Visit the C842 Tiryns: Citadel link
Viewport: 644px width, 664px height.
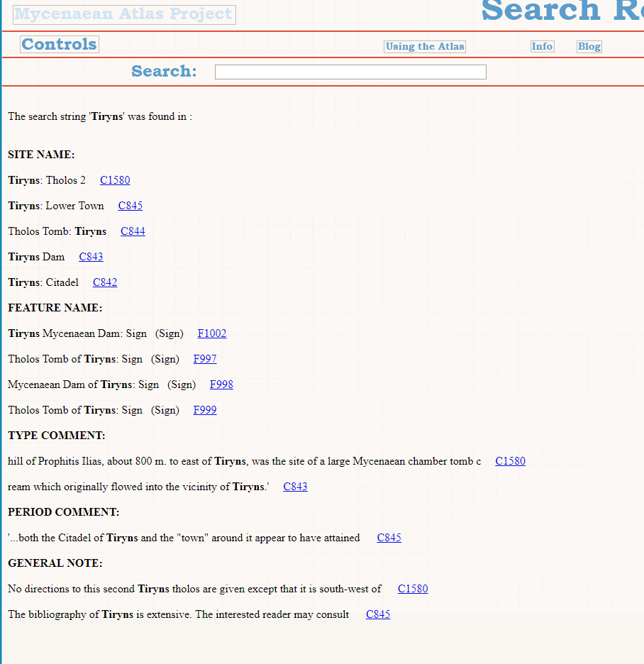[105, 282]
